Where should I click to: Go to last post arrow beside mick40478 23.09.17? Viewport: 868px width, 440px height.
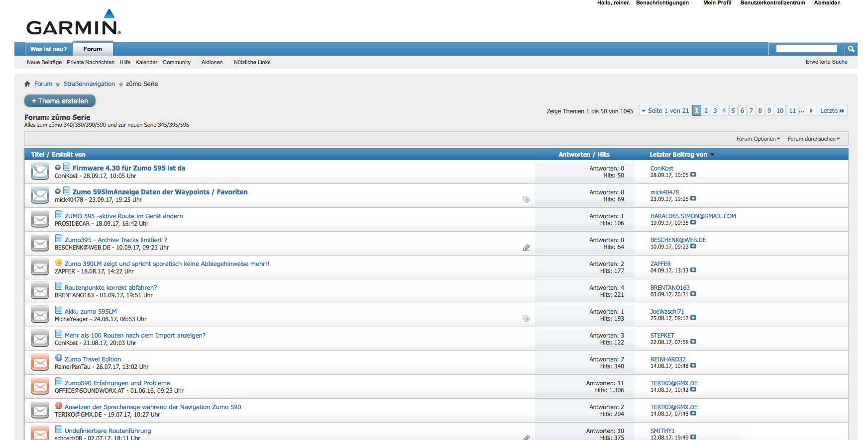pos(693,198)
